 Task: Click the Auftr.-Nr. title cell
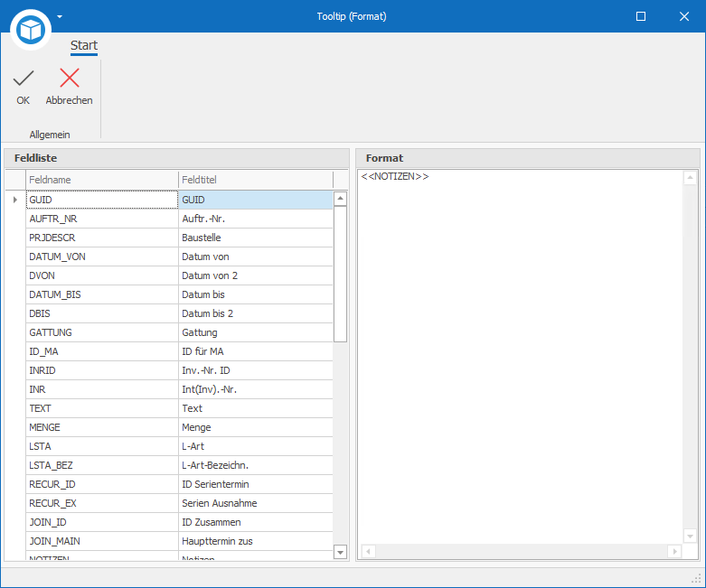[256, 219]
